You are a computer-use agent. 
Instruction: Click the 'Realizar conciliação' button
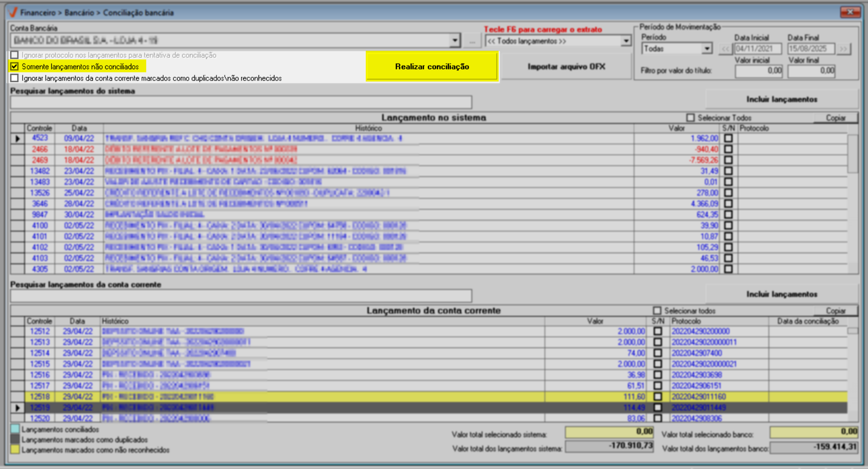pyautogui.click(x=432, y=67)
